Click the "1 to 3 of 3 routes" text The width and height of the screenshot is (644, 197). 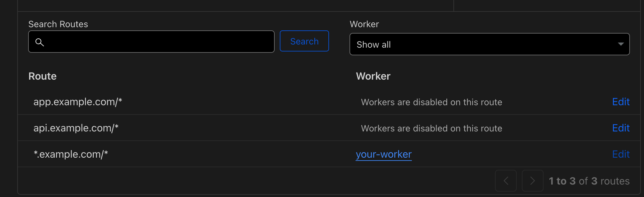point(589,181)
